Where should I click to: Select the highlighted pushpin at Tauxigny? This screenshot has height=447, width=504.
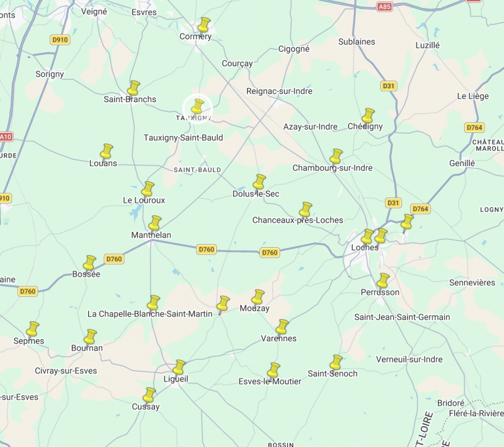[198, 107]
